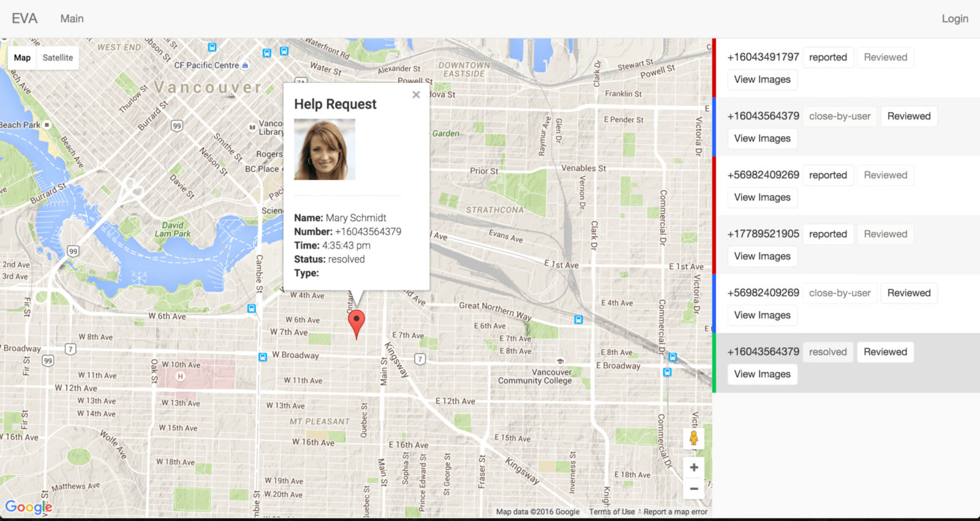980x521 pixels.
Task: Click Reviewed in the +16043564379 close-by-user row
Action: pos(909,116)
